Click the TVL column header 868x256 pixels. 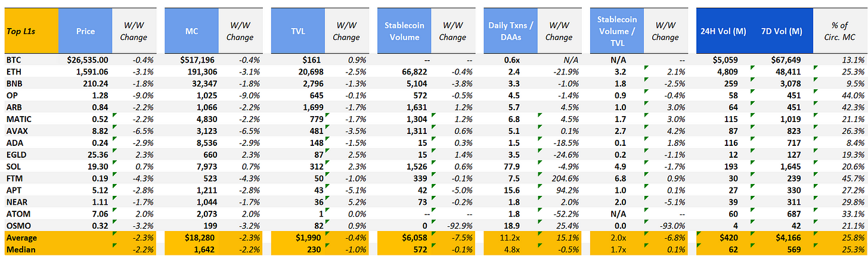[x=298, y=32]
